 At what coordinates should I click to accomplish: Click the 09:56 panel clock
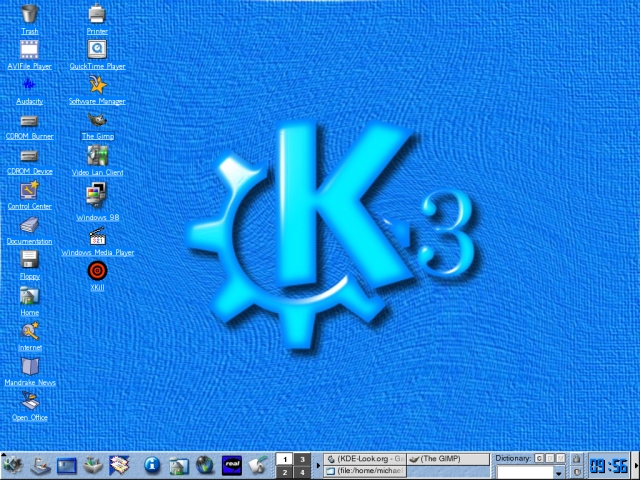click(x=608, y=465)
